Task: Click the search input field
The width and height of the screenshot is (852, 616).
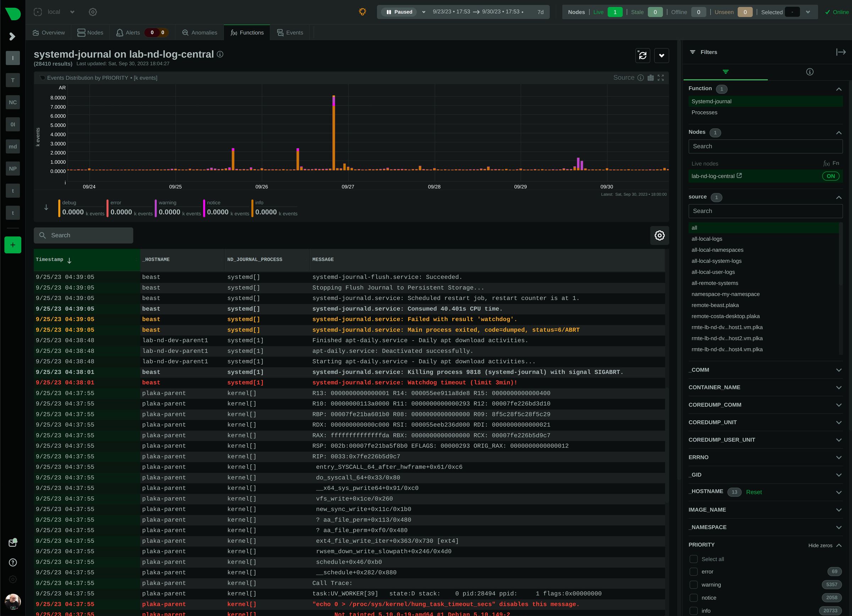Action: (x=84, y=235)
